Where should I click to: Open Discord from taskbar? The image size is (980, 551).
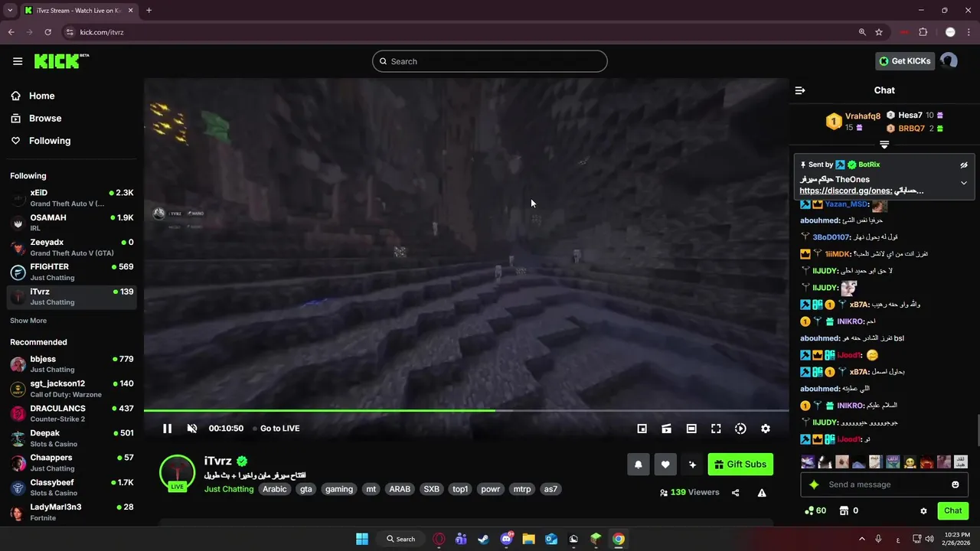[x=506, y=539]
